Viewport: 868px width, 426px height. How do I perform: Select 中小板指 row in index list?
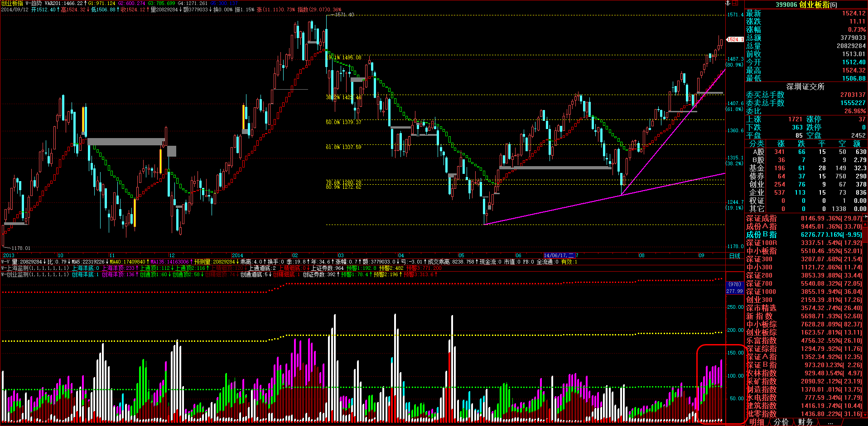[x=762, y=251]
